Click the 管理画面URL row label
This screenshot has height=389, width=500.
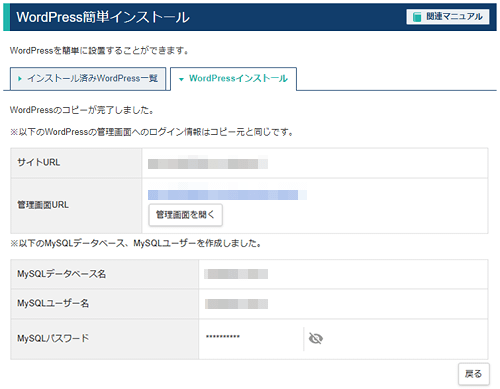[43, 205]
